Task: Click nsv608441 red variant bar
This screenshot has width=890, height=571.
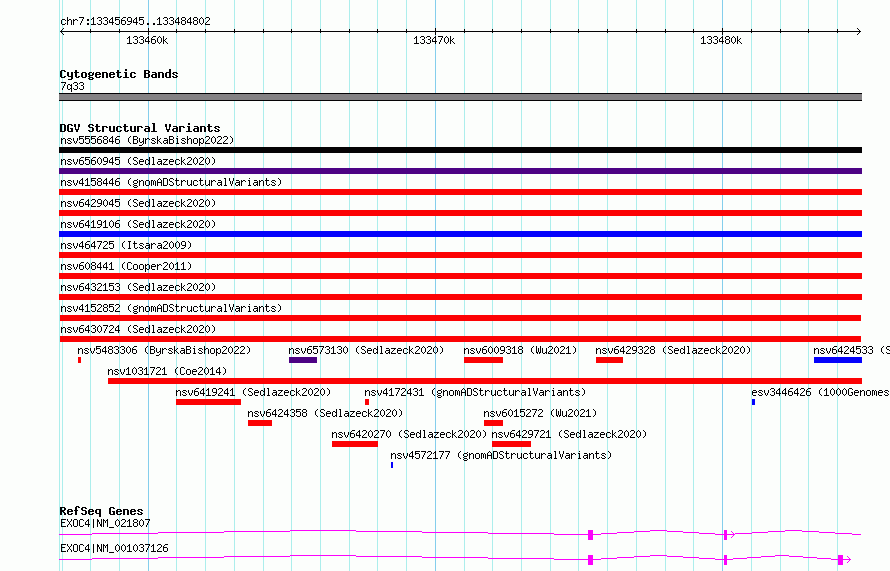Action: pyautogui.click(x=460, y=276)
